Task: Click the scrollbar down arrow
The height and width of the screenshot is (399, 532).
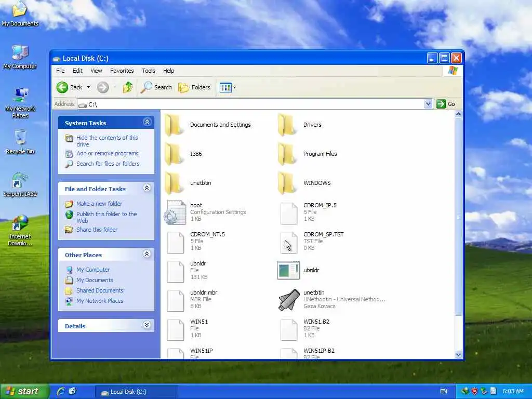Action: pos(458,355)
